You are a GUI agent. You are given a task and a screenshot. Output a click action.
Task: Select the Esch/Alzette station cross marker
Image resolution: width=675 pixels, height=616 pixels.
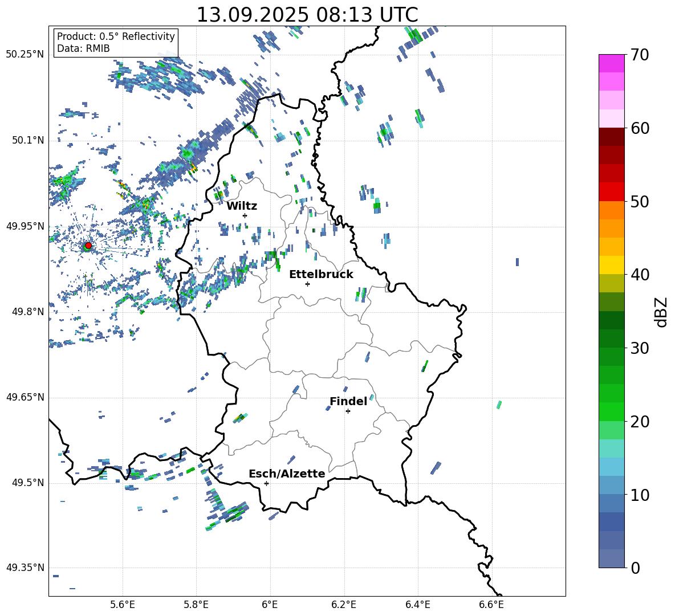point(266,483)
